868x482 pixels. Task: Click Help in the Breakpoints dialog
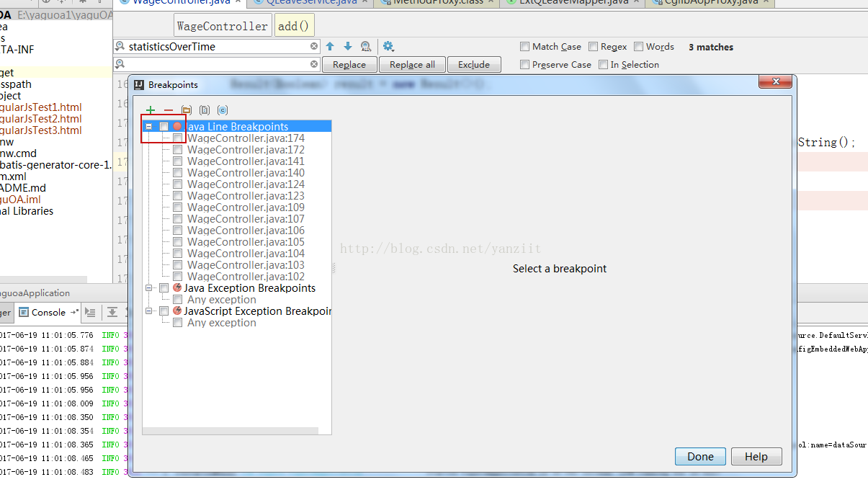[x=756, y=456]
